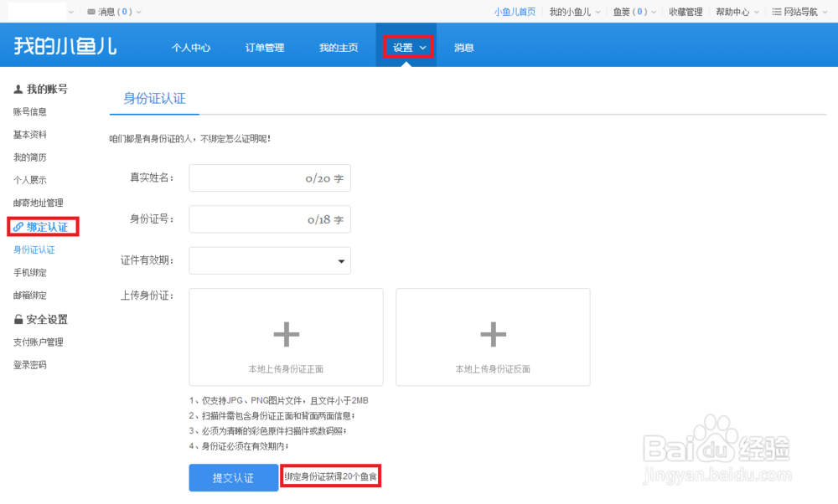The height and width of the screenshot is (504, 838).
Task: Click the 提交认证 button
Action: click(233, 477)
